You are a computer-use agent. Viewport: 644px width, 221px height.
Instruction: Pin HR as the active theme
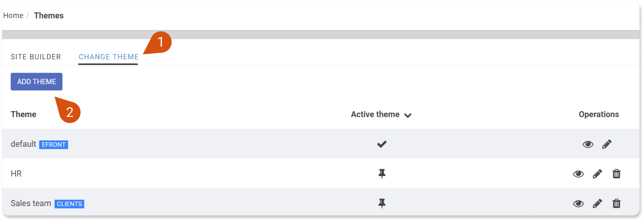382,174
